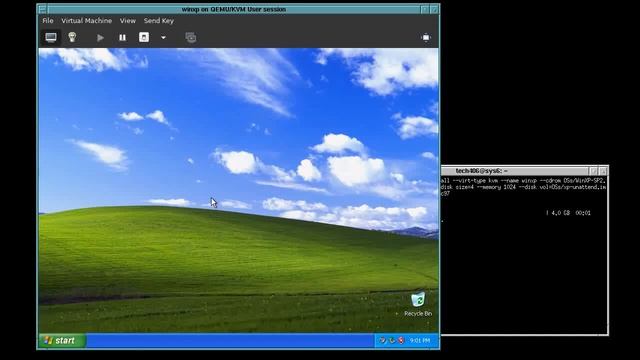Click the first system tray icon
This screenshot has height=360, width=640.
click(x=382, y=340)
